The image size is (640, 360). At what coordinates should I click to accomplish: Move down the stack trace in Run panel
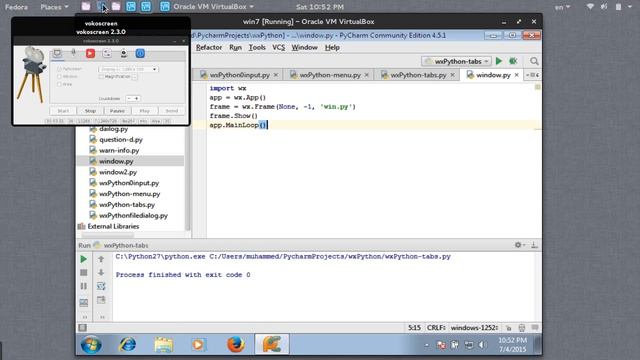[101, 273]
